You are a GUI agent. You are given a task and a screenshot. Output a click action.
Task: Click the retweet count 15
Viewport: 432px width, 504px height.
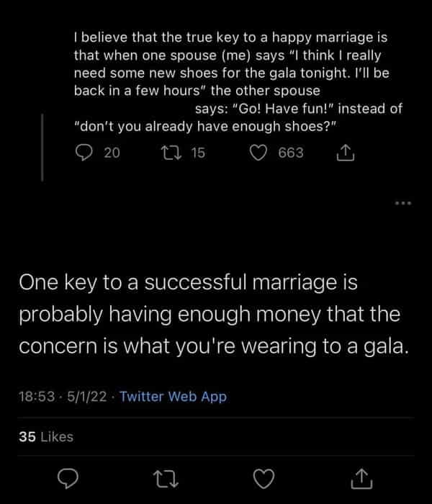point(199,153)
